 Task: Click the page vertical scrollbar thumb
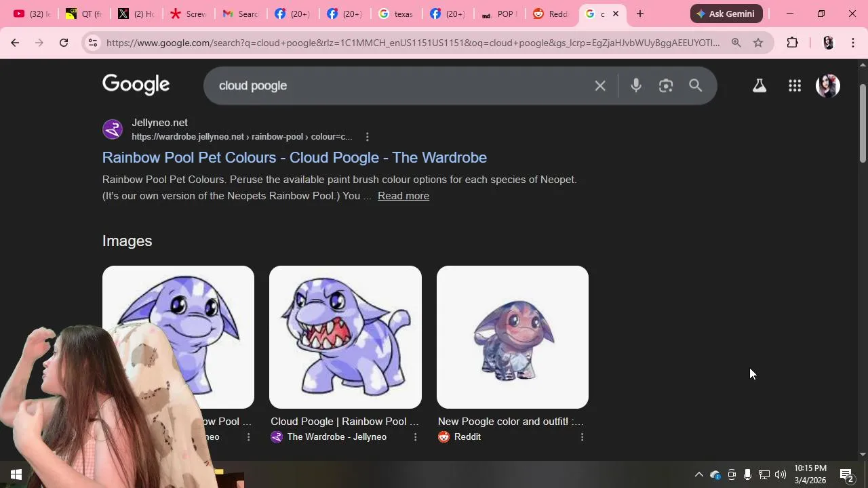click(x=863, y=122)
